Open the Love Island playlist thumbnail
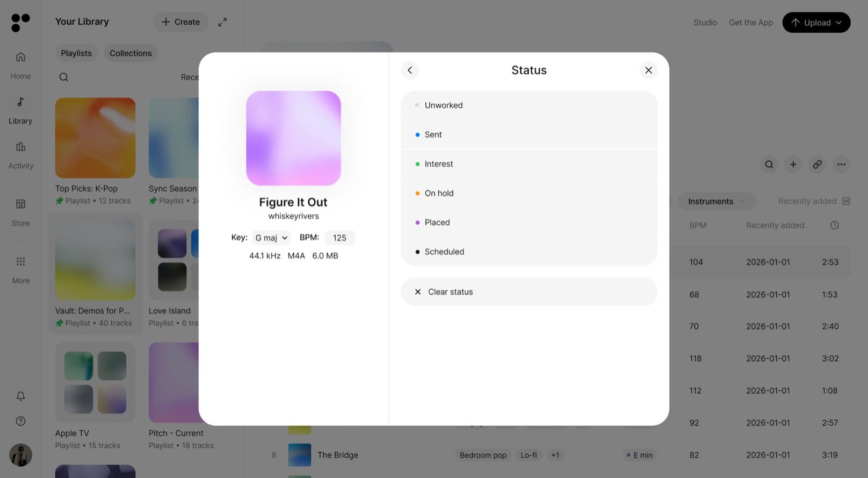This screenshot has width=868, height=478. click(173, 260)
